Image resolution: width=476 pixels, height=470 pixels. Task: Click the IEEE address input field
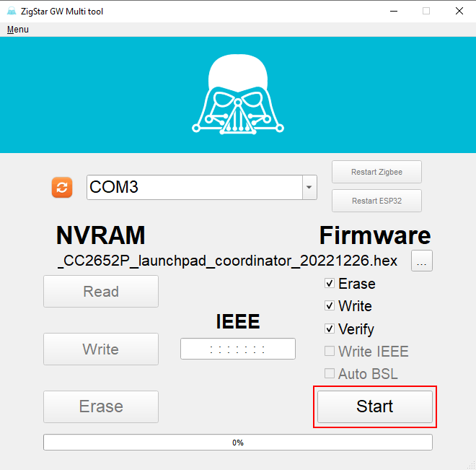[238, 349]
